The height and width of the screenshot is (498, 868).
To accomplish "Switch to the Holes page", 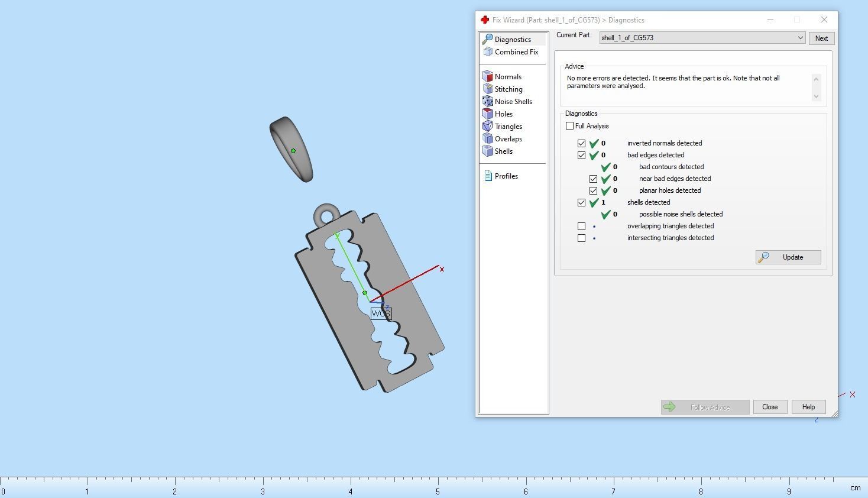I will coord(504,114).
